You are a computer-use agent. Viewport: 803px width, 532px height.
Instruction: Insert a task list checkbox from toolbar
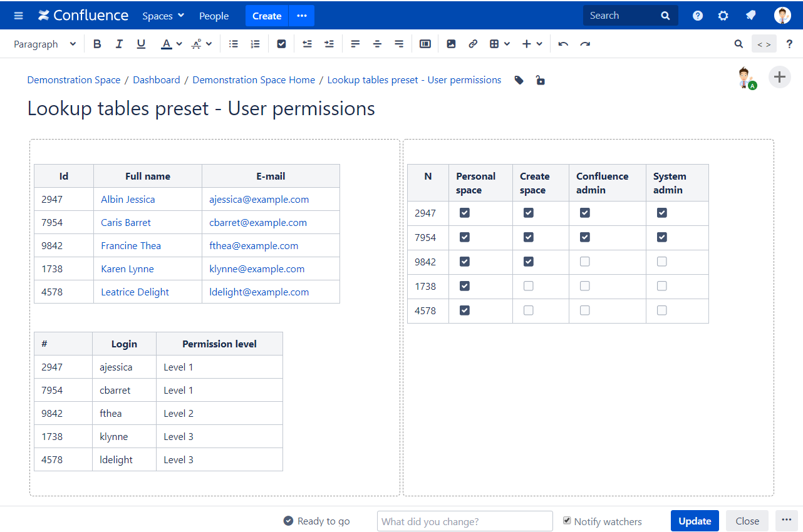281,44
